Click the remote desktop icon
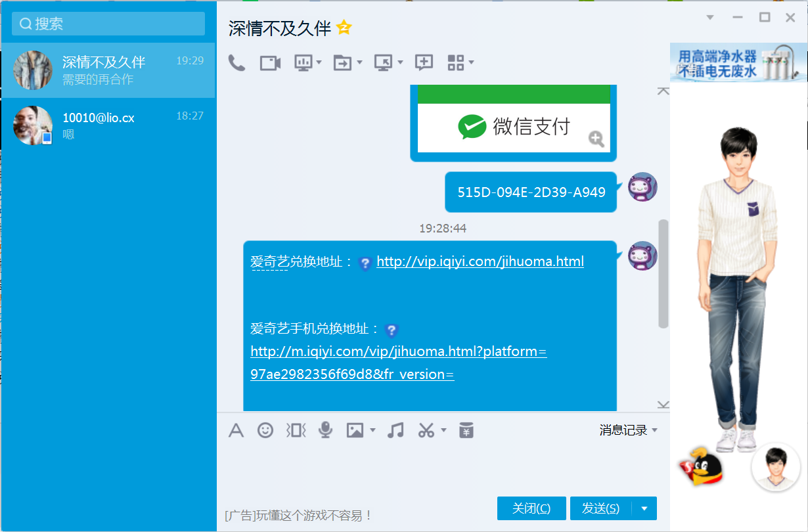Viewport: 808px width, 532px height. (383, 62)
